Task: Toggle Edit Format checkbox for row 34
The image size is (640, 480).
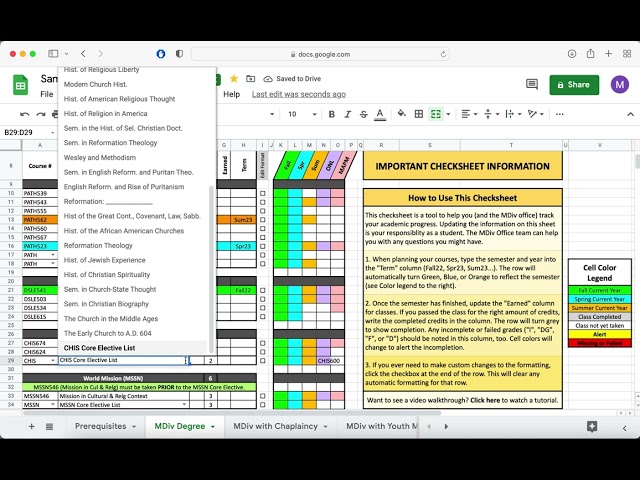Action: click(x=262, y=405)
